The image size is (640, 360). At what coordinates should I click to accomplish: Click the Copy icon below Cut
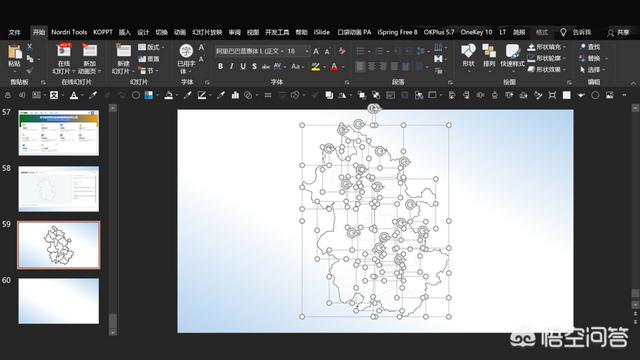pos(30,59)
